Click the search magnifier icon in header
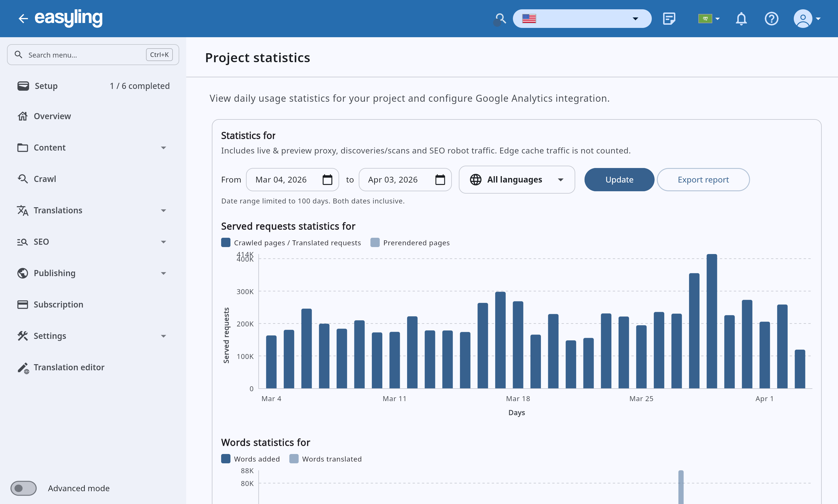This screenshot has height=504, width=838. pyautogui.click(x=500, y=18)
